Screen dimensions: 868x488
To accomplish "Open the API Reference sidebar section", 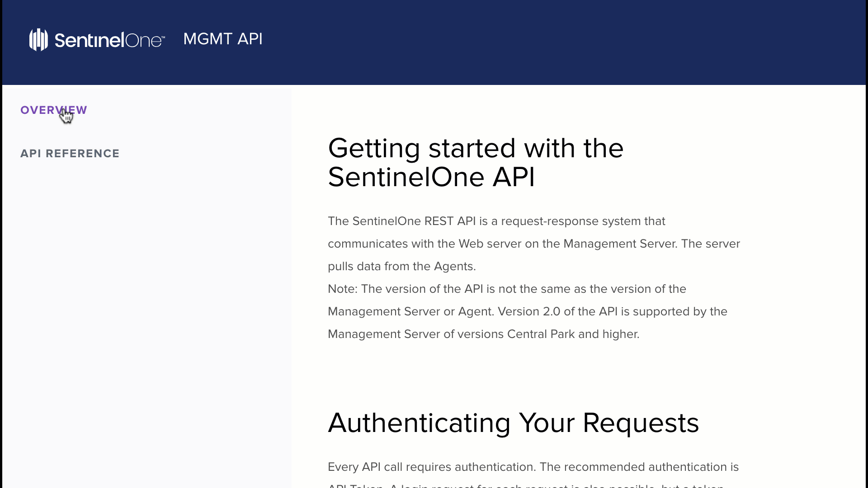I will [70, 154].
